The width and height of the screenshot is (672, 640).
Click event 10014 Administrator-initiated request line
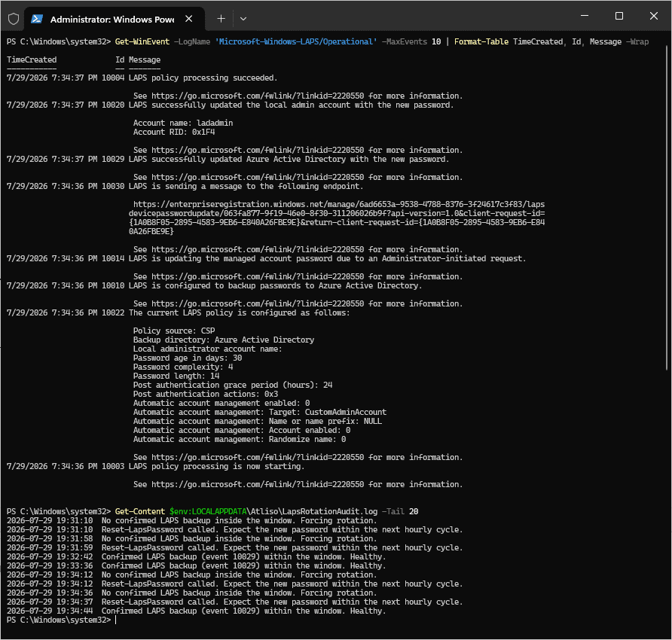tap(266, 259)
